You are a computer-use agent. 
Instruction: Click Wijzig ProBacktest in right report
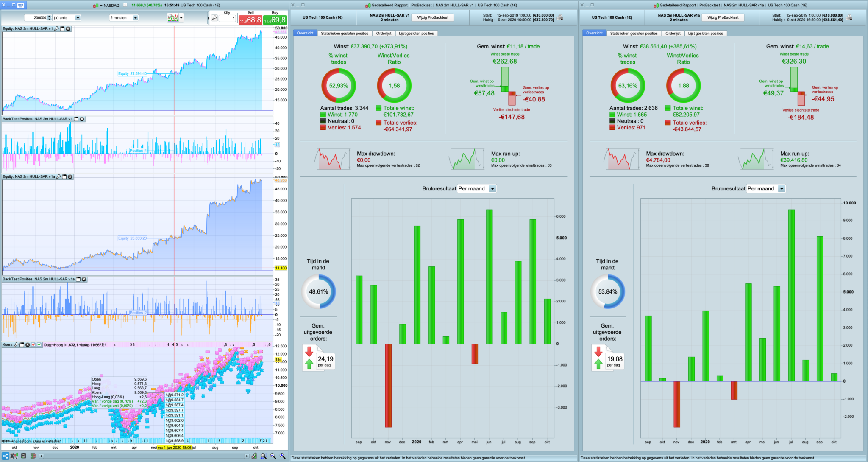click(723, 17)
